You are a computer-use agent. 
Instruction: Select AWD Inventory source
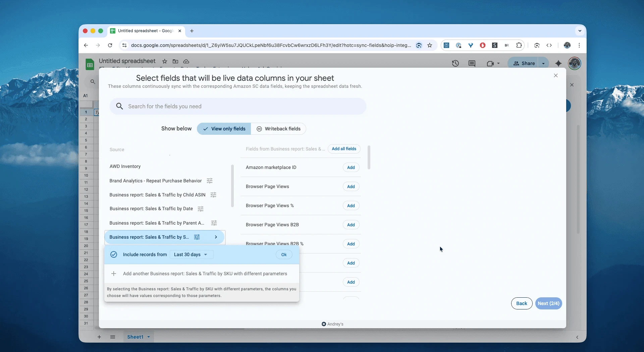[x=125, y=167]
